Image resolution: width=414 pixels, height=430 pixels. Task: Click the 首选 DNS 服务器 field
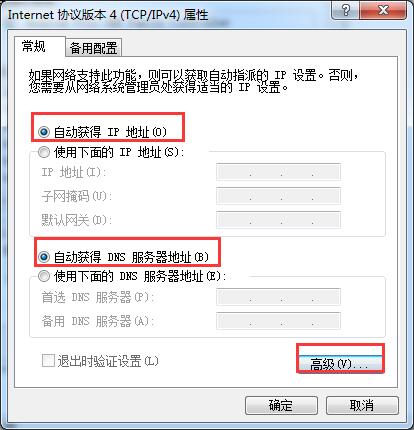click(278, 297)
